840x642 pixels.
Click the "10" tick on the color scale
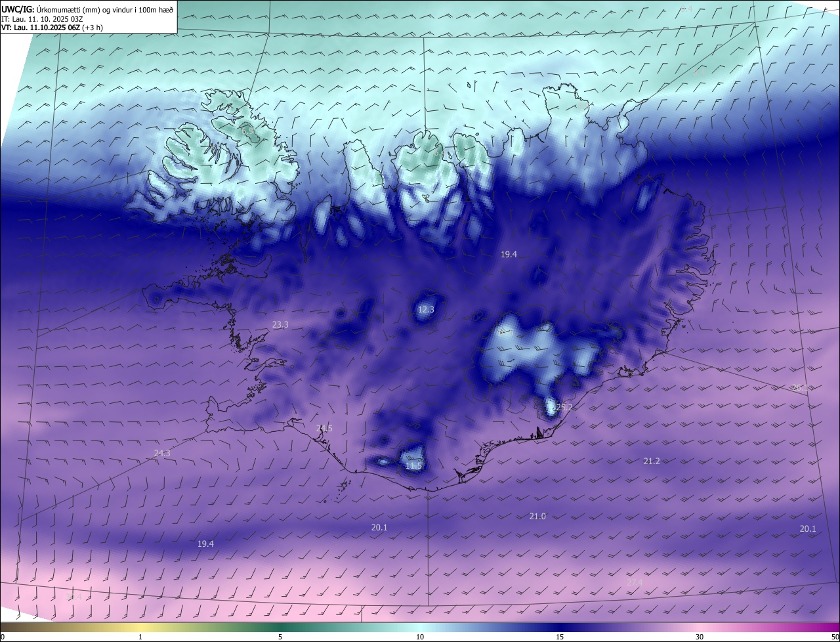(x=420, y=637)
